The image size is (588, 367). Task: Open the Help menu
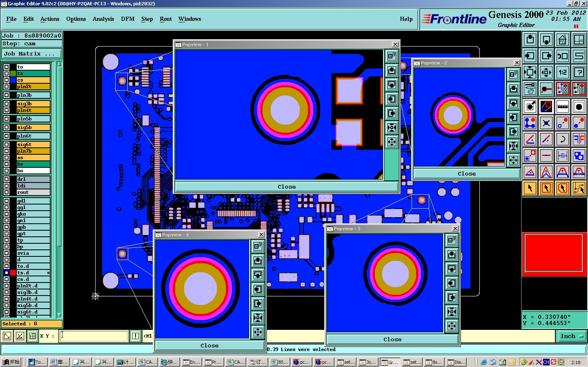coord(406,19)
